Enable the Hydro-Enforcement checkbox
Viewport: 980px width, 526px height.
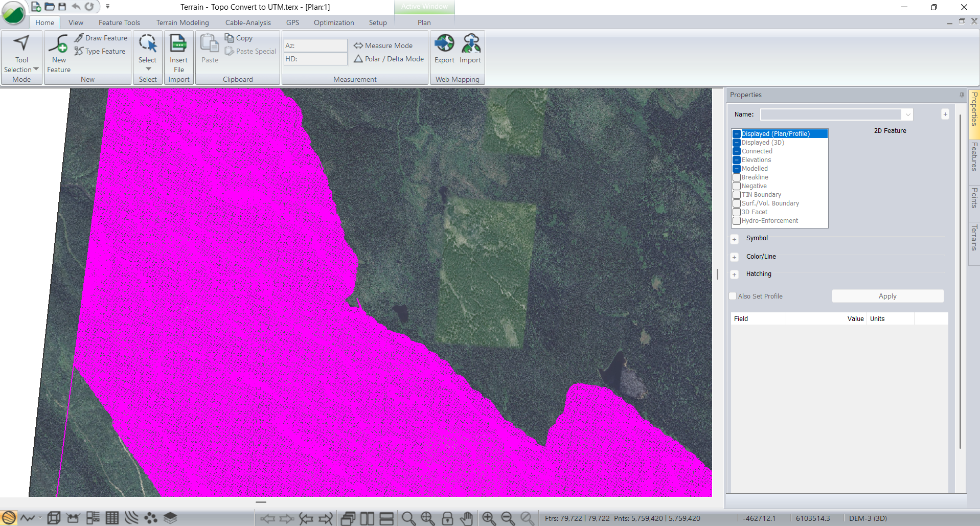[737, 221]
